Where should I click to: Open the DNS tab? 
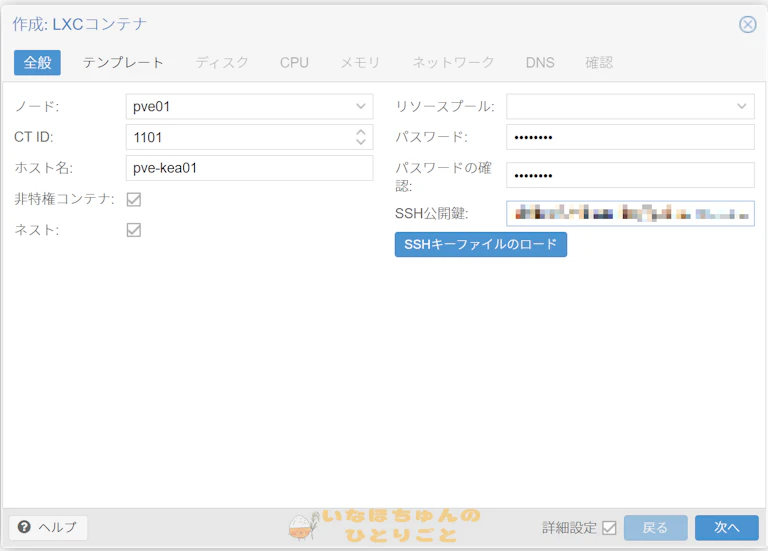pyautogui.click(x=540, y=62)
